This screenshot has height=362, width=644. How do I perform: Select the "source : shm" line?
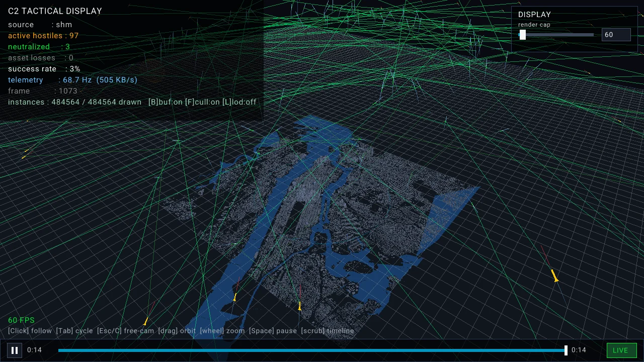click(x=40, y=25)
